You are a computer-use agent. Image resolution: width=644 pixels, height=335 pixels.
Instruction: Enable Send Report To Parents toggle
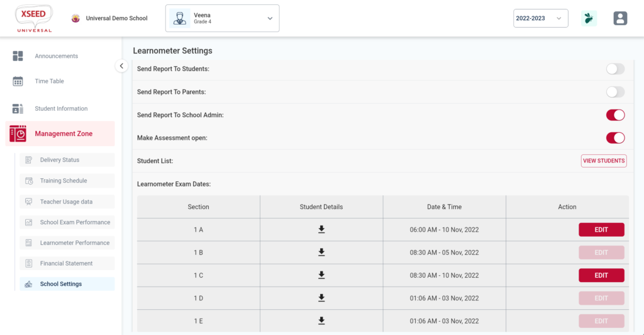point(615,92)
